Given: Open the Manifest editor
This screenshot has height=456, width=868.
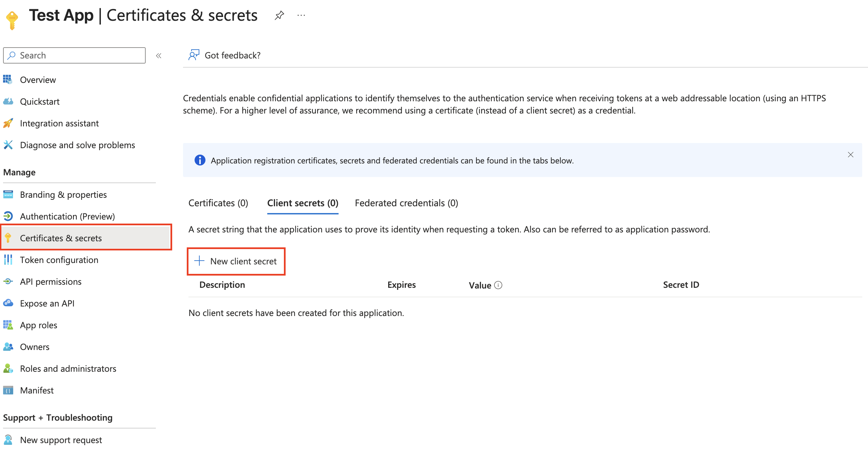Looking at the screenshot, I should pos(37,390).
